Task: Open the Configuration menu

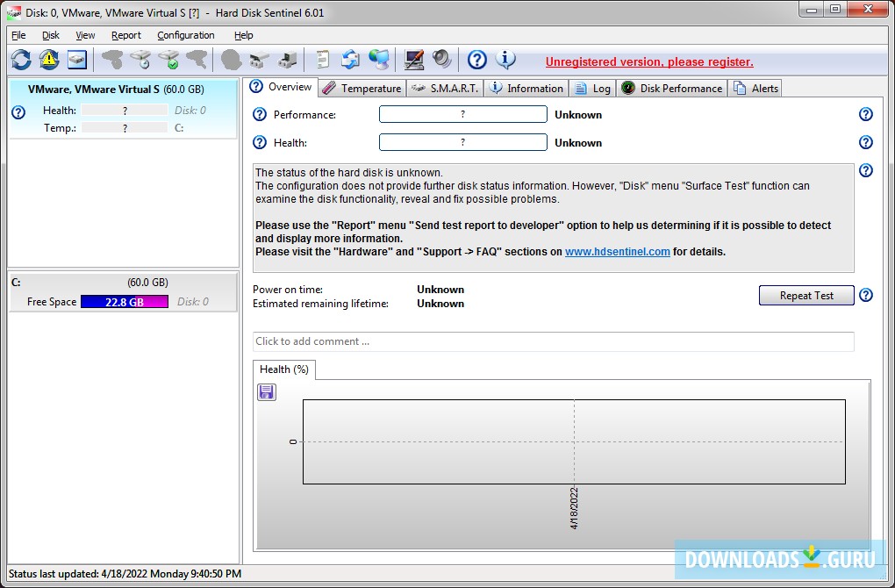Action: (x=186, y=35)
